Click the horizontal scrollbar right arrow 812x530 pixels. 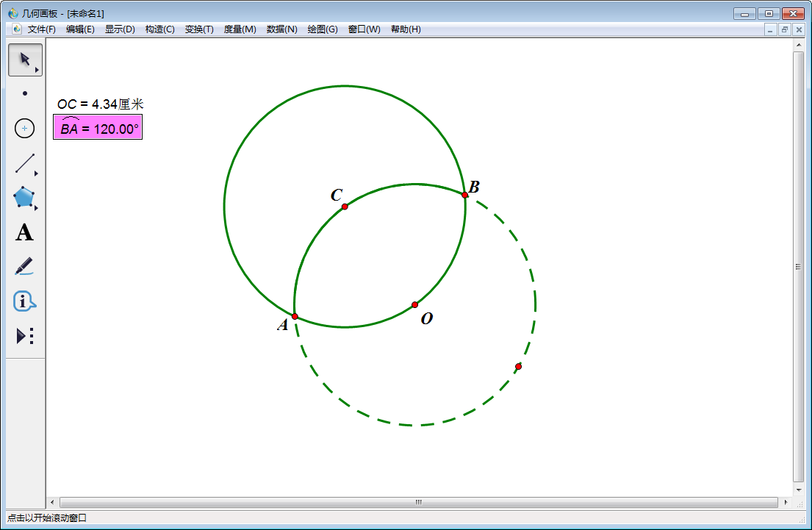(786, 502)
